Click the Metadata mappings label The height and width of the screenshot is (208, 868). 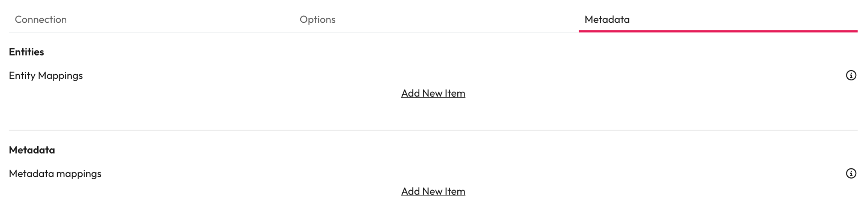coord(55,174)
